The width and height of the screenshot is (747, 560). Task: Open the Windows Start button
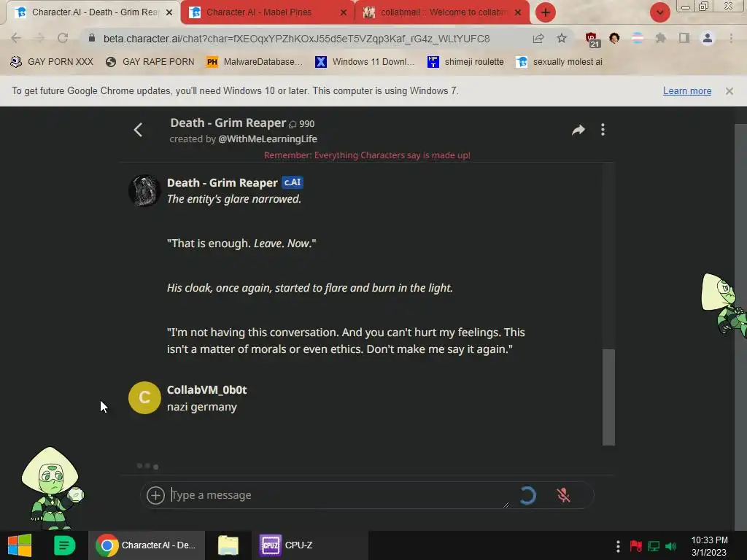(20, 545)
